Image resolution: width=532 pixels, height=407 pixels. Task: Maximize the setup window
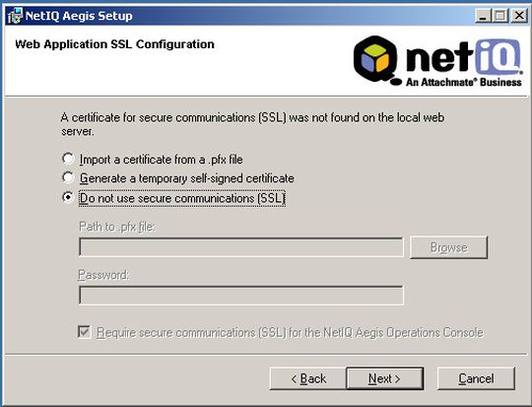coord(500,16)
